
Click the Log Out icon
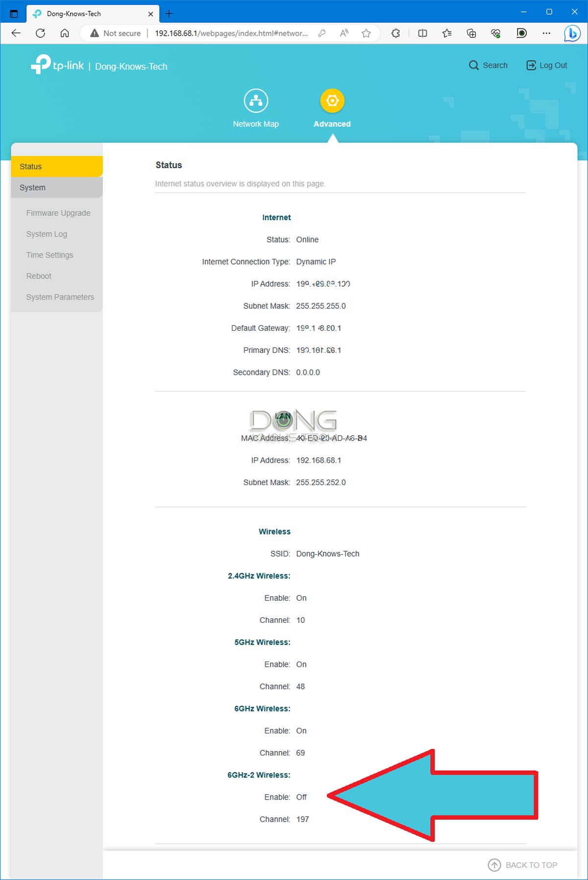tap(531, 65)
